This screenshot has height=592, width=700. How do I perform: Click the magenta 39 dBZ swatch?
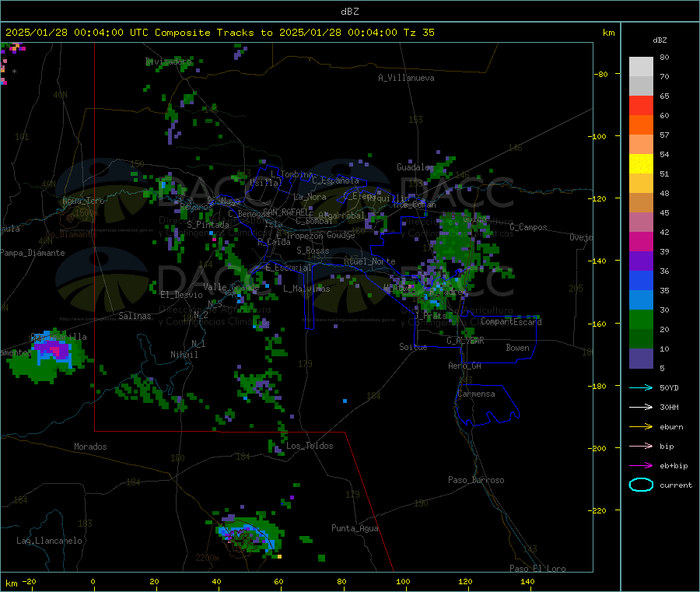coord(641,241)
